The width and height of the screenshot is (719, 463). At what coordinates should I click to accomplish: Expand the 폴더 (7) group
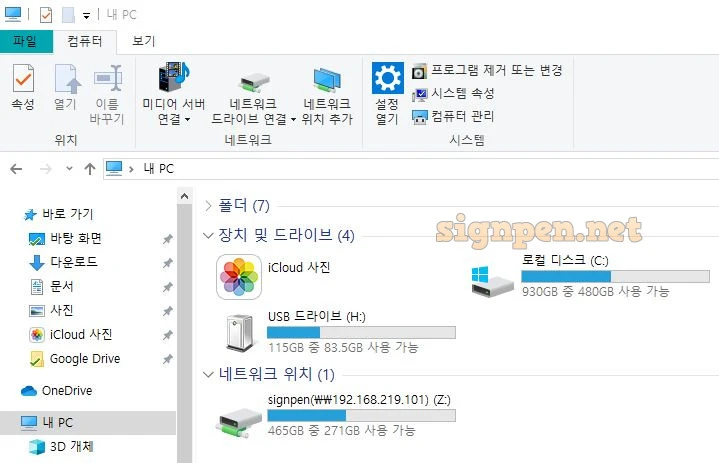point(208,206)
